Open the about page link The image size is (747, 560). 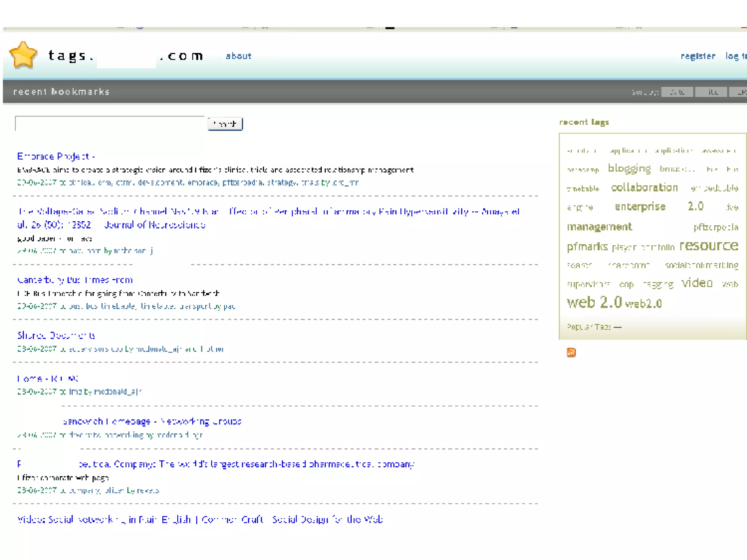pos(238,56)
